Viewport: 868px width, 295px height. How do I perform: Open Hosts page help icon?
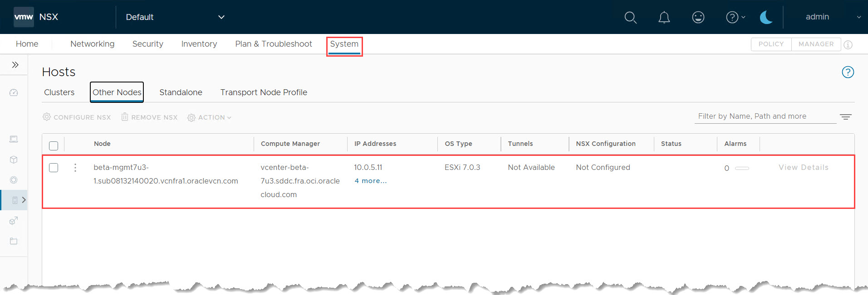point(848,72)
